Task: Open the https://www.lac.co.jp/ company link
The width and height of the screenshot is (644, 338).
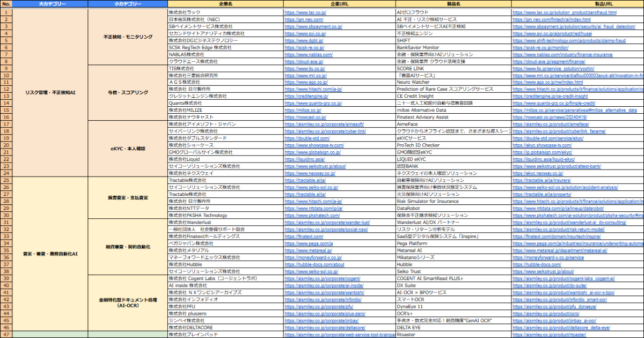Action: 304,12
